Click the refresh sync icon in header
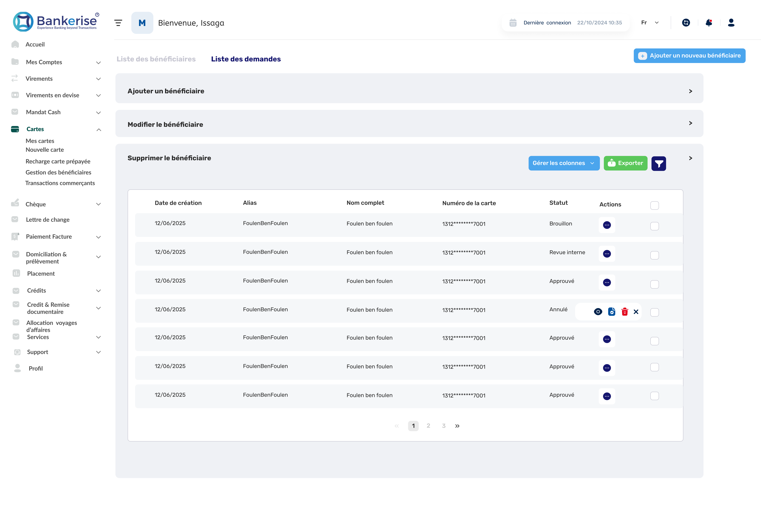Image resolution: width=761 pixels, height=532 pixels. (686, 23)
